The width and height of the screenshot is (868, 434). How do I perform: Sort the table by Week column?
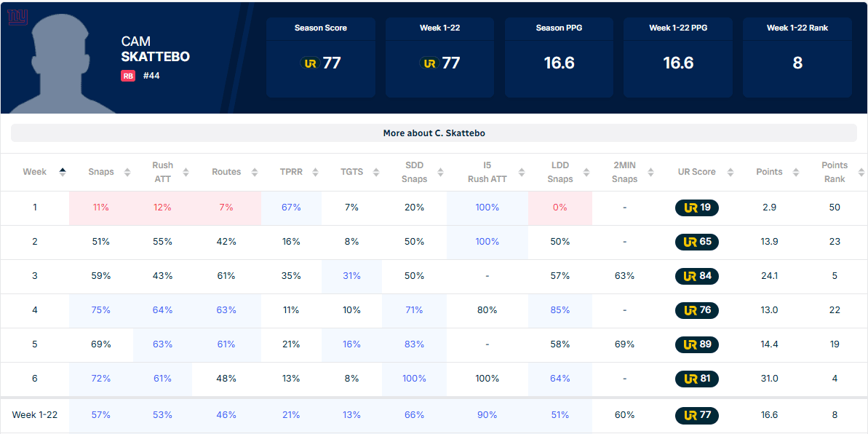44,172
